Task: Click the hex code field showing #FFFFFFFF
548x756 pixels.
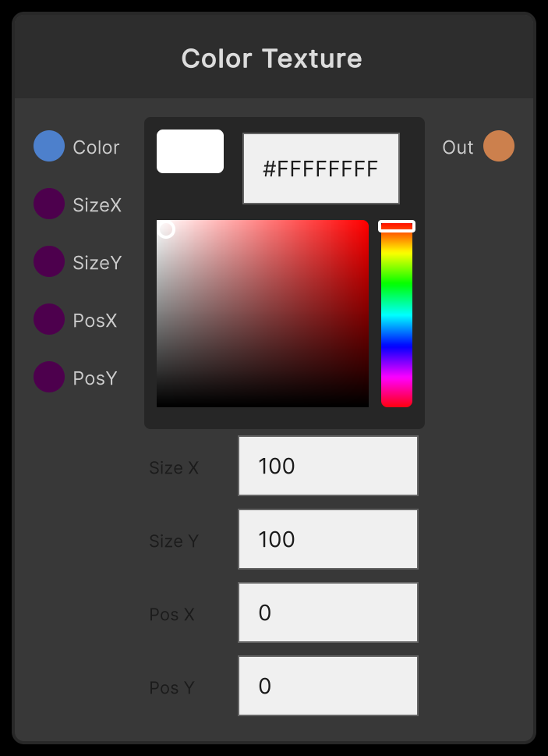Action: coord(320,168)
